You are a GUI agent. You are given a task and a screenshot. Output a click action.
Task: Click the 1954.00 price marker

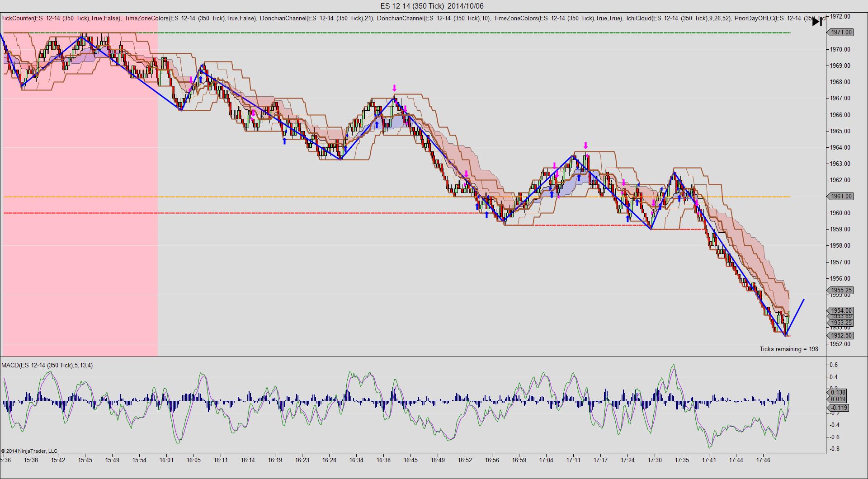point(840,310)
